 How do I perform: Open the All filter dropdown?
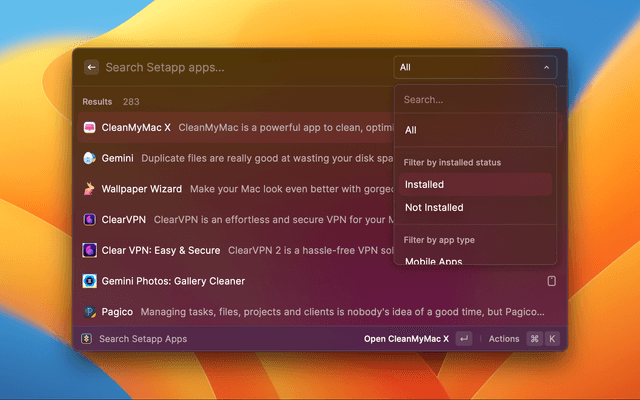point(475,68)
